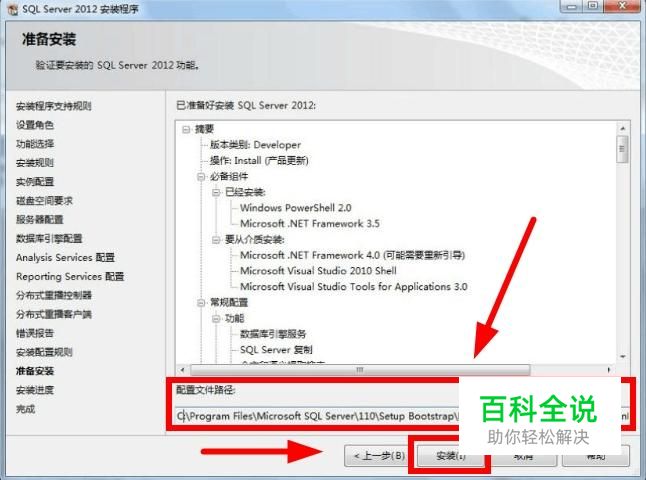
Task: Go to 服务器配置 step
Action: click(40, 220)
